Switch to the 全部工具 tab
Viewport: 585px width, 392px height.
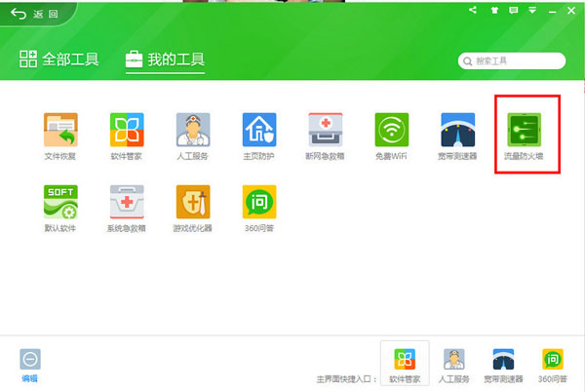(x=58, y=59)
